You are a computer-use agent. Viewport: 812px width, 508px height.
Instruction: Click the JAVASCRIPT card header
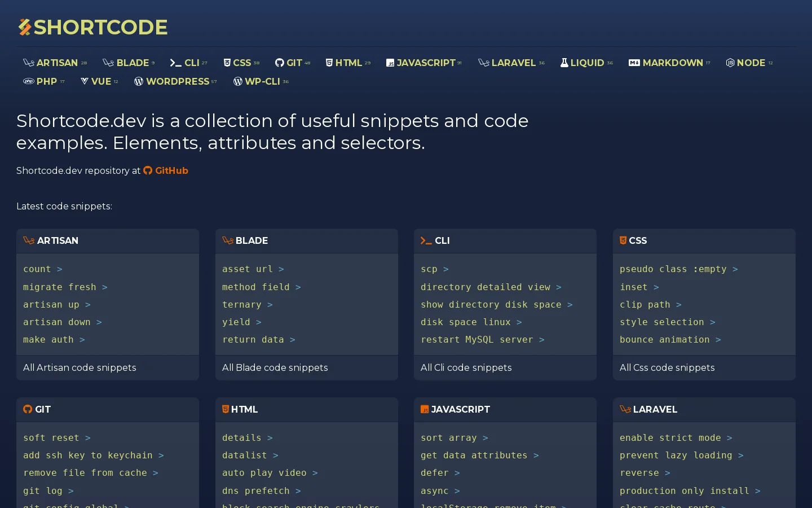[x=505, y=409]
